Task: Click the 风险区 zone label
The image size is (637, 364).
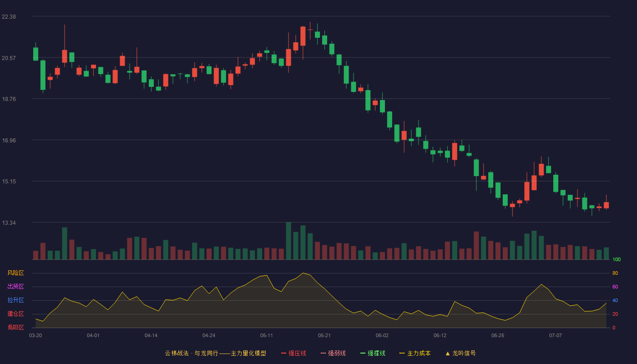Action: tap(15, 273)
